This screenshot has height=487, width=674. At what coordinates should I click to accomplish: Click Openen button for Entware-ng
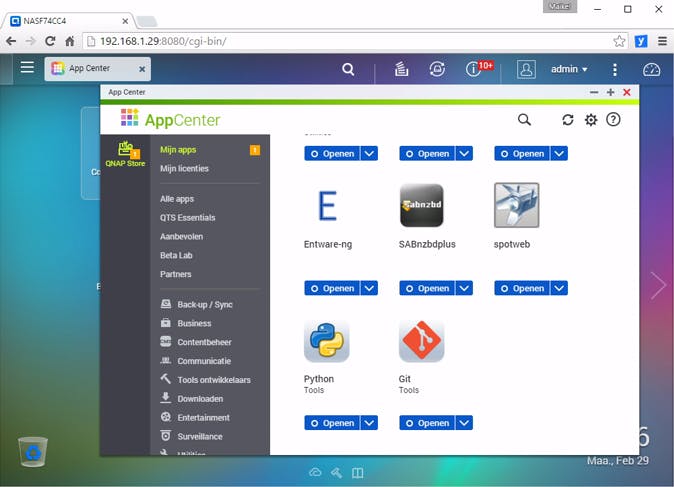pyautogui.click(x=332, y=288)
